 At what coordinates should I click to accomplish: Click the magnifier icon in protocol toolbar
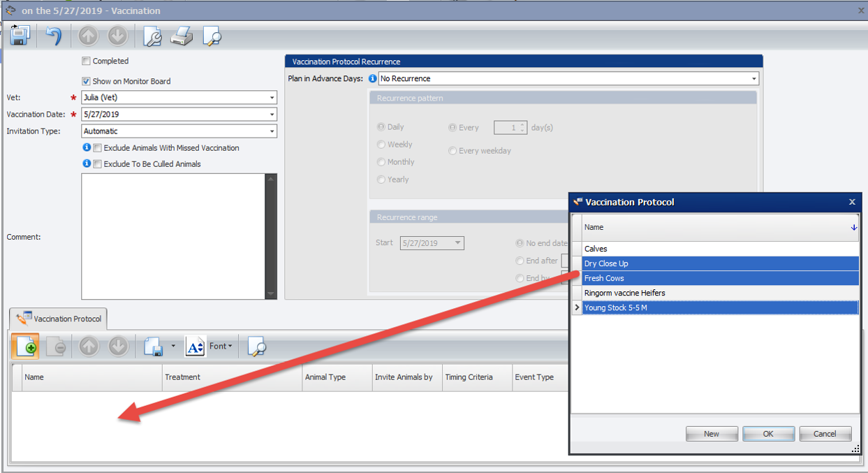[256, 347]
